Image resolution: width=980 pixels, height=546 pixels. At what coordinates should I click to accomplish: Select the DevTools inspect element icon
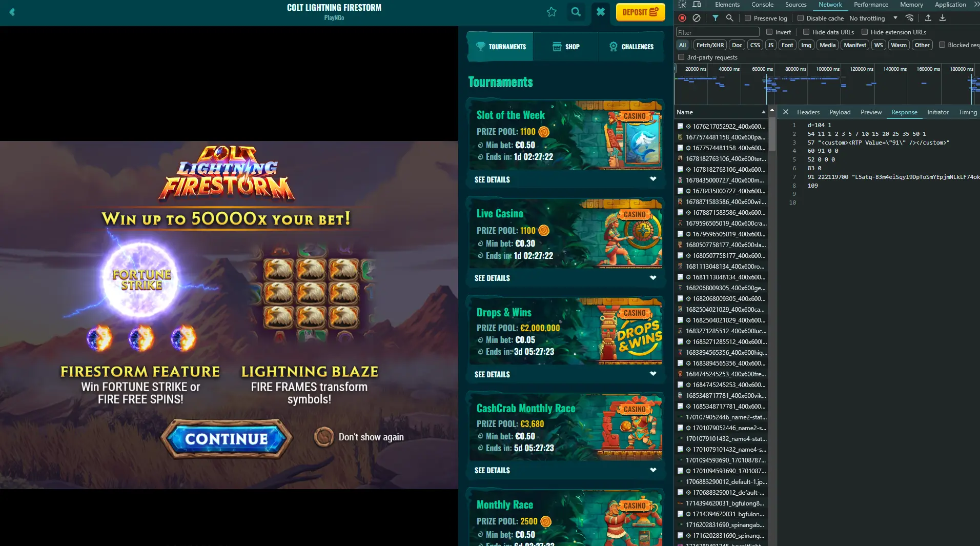click(682, 5)
